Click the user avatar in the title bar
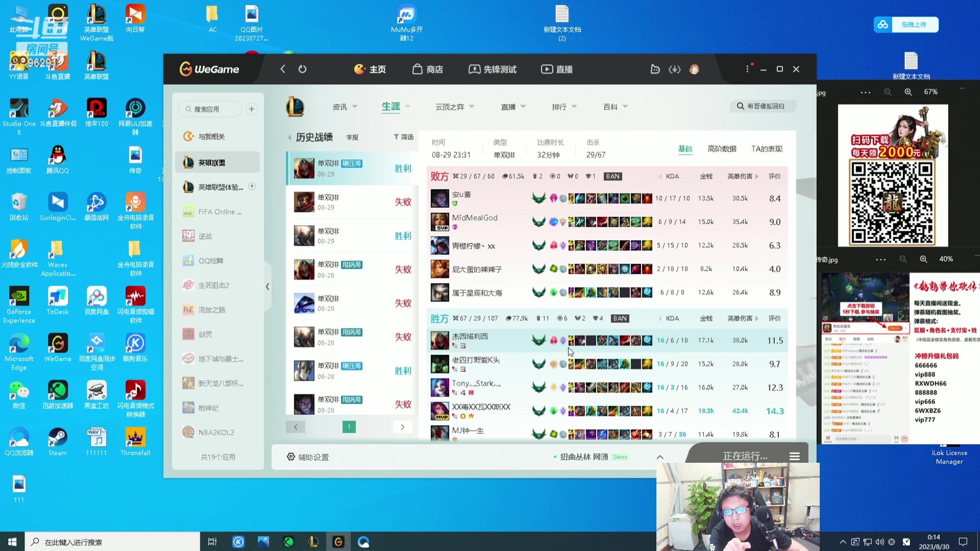Viewport: 980px width, 551px height. click(x=694, y=69)
